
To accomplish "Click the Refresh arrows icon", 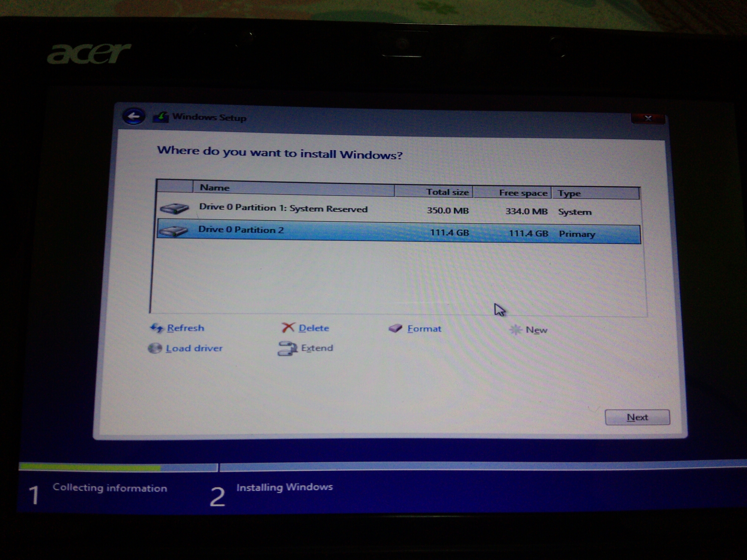I will click(156, 328).
